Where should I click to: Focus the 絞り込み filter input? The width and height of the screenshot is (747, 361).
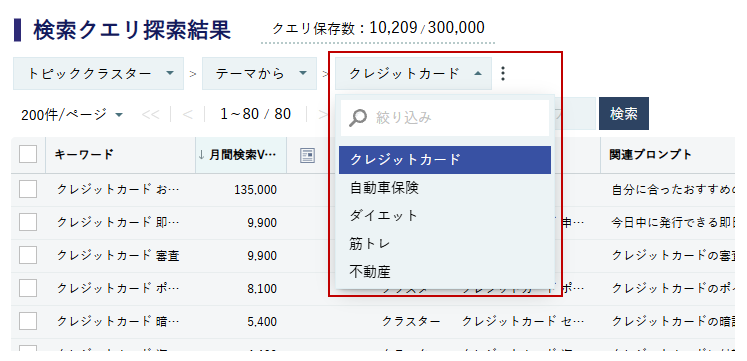pyautogui.click(x=445, y=118)
